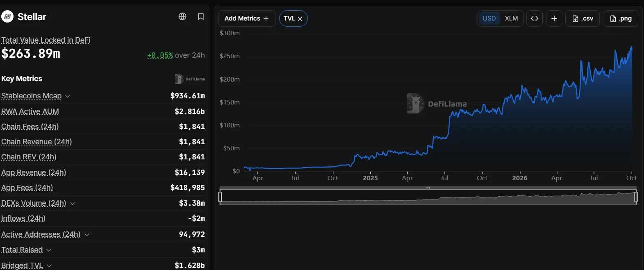Click the Chain Fees (24h) label

click(30, 127)
